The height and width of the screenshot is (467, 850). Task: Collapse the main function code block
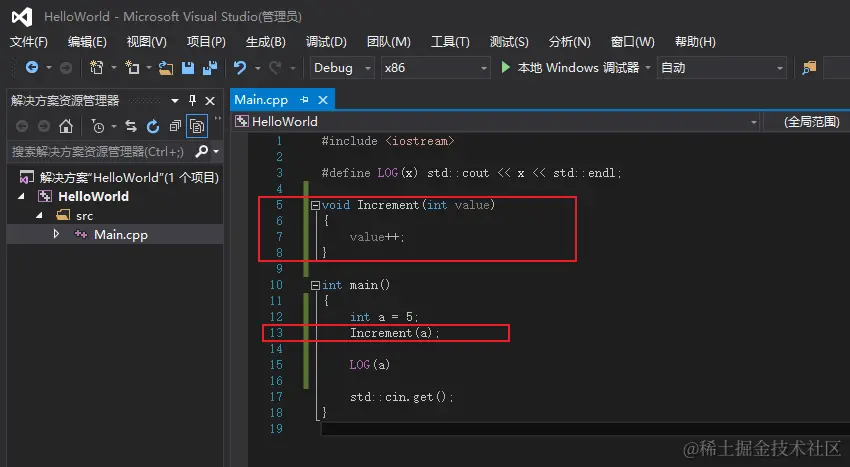315,285
